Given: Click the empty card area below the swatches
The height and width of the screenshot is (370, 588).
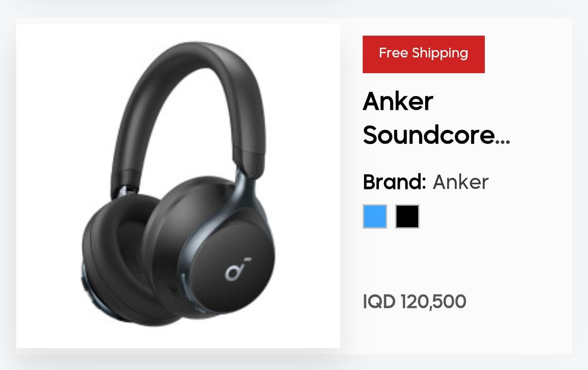Looking at the screenshot, I should coord(463,259).
